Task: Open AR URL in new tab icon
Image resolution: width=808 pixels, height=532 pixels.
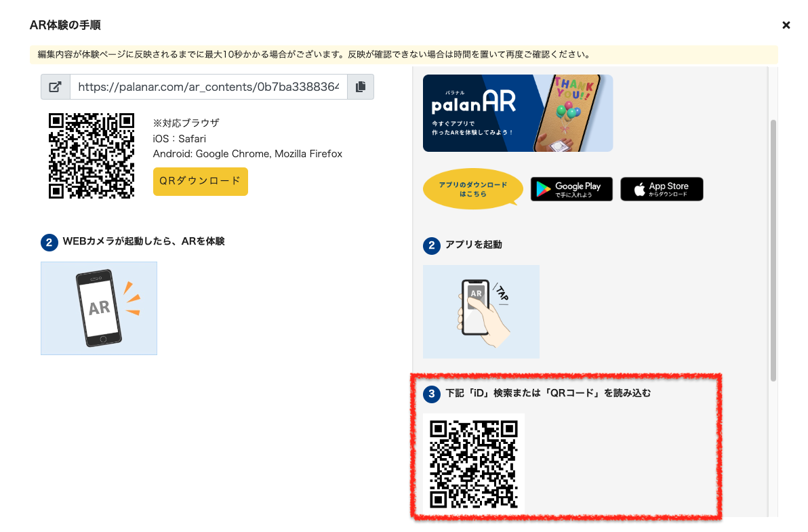Action: coord(56,87)
